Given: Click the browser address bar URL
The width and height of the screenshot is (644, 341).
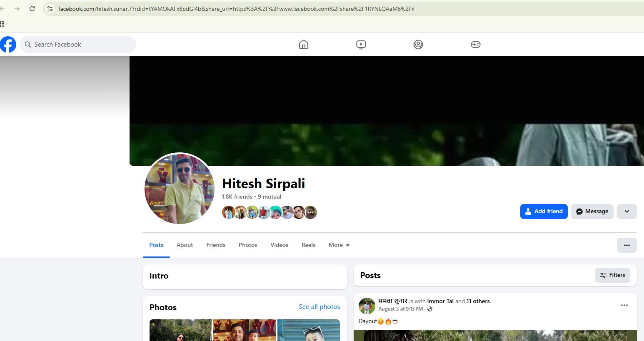Looking at the screenshot, I should pyautogui.click(x=236, y=9).
